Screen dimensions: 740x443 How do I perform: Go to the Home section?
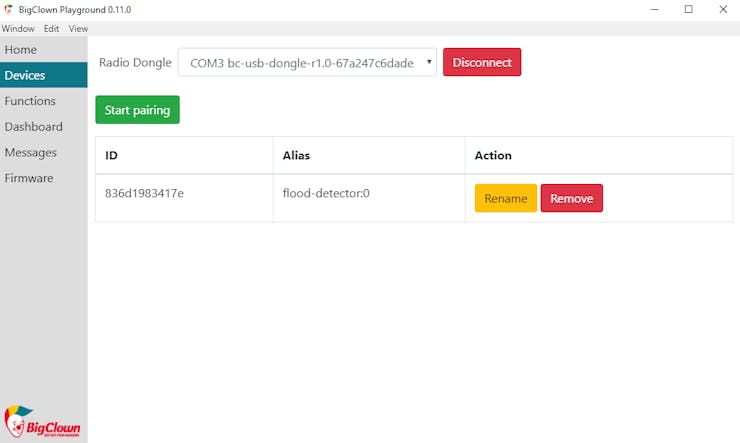(21, 50)
